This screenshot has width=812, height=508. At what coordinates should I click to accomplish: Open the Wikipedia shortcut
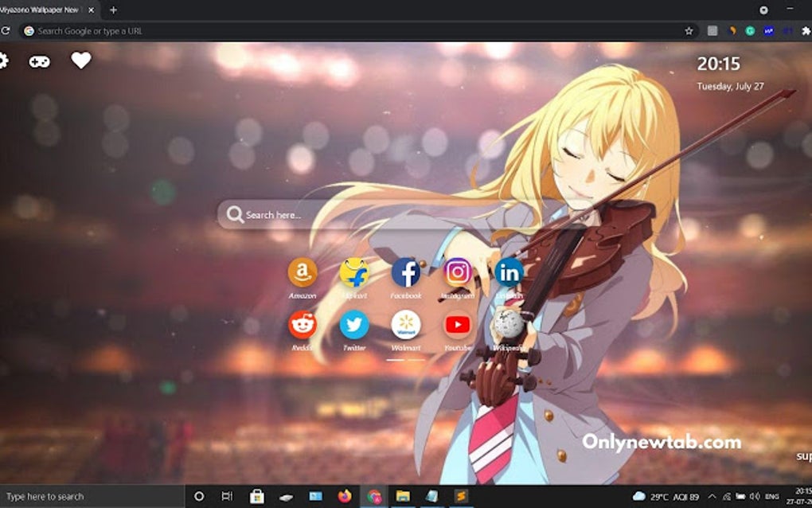pos(509,325)
